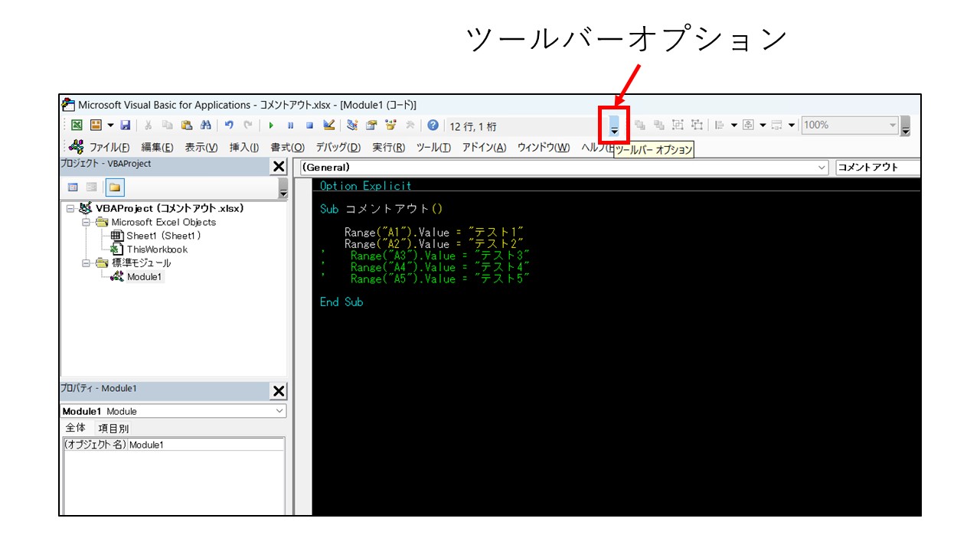Open the Center dropdown arrow
980x551 pixels.
763,125
